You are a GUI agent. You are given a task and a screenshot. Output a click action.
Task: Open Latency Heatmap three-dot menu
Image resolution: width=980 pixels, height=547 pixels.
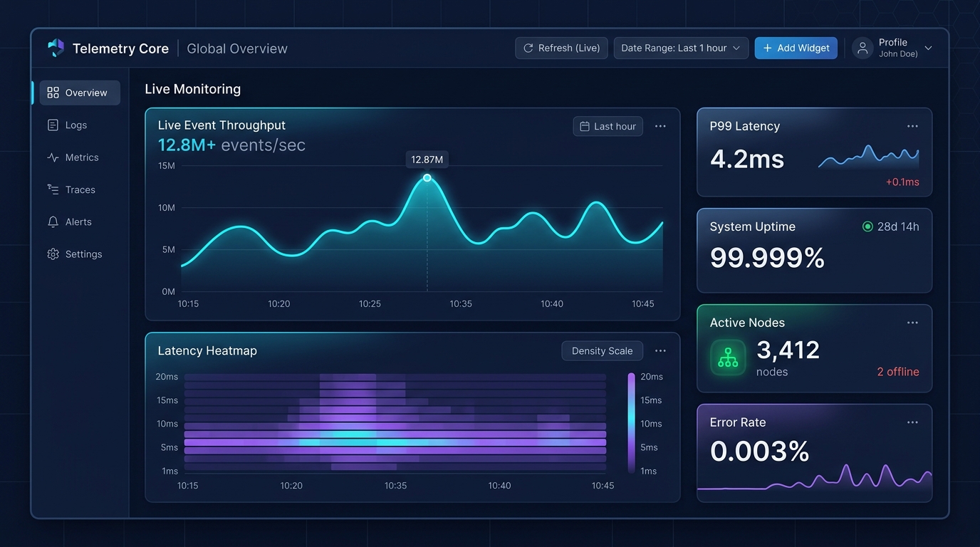click(x=660, y=350)
